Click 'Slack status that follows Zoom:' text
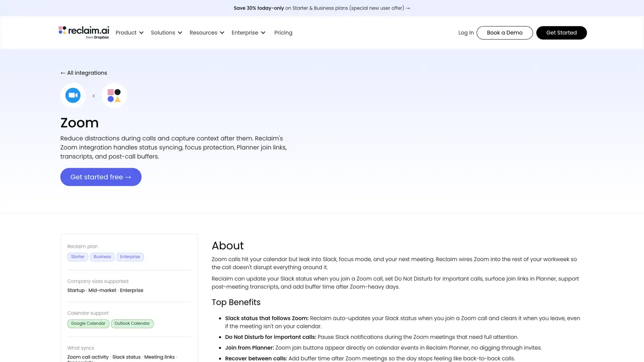 point(267,318)
